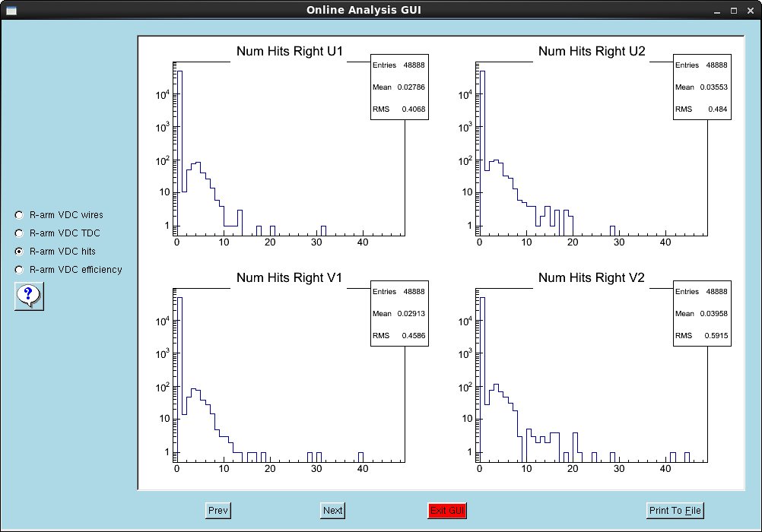The width and height of the screenshot is (762, 532).
Task: Close the Online Analysis GUI window
Action: coord(751,11)
